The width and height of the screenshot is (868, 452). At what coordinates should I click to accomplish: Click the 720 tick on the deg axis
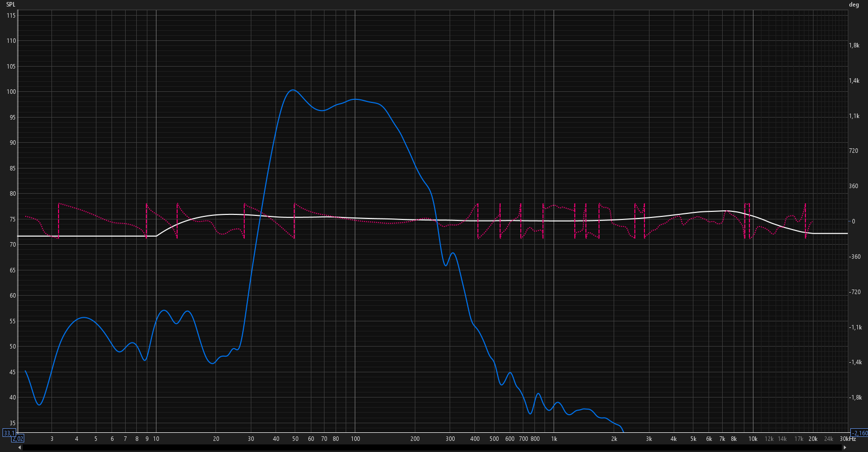[x=853, y=151]
